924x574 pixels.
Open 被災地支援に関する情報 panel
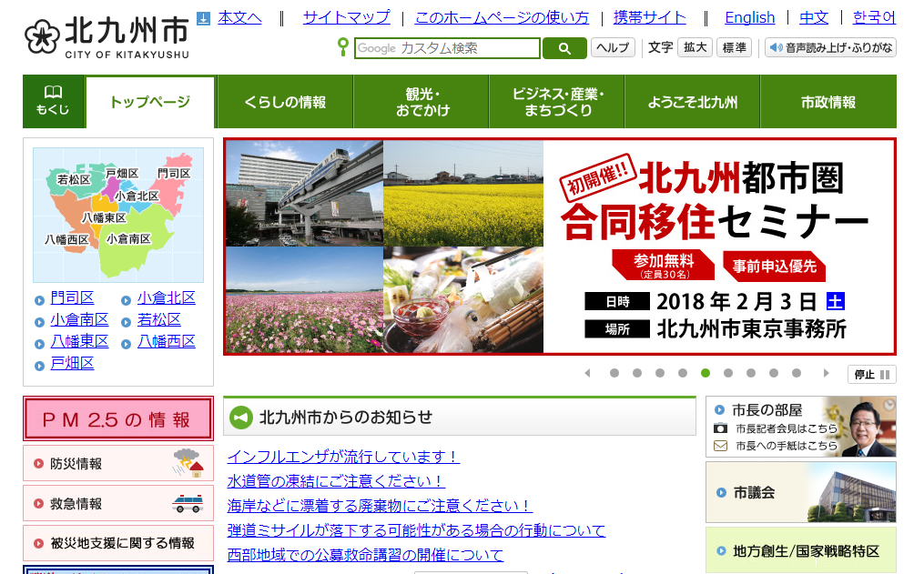click(117, 543)
